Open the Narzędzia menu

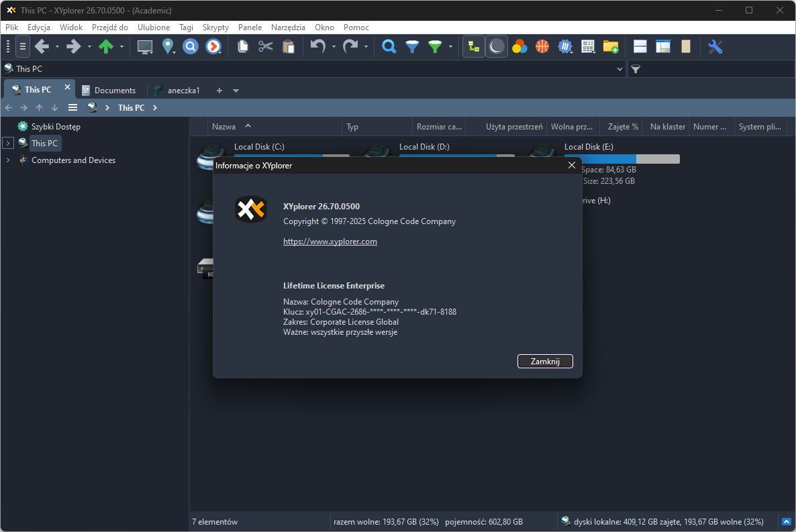[288, 28]
